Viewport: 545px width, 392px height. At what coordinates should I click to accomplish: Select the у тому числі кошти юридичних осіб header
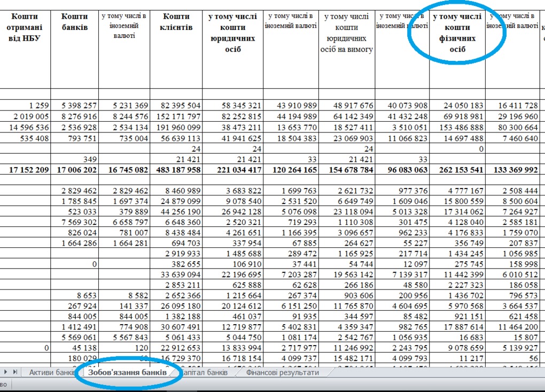point(233,33)
